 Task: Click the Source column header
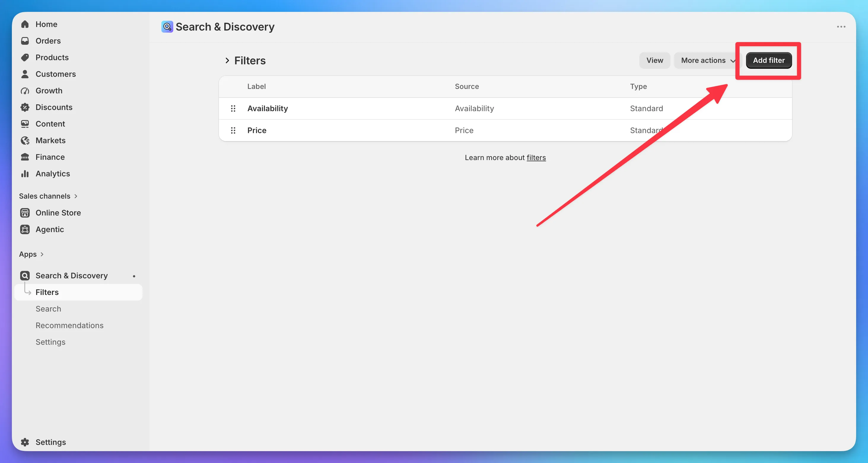(x=467, y=87)
